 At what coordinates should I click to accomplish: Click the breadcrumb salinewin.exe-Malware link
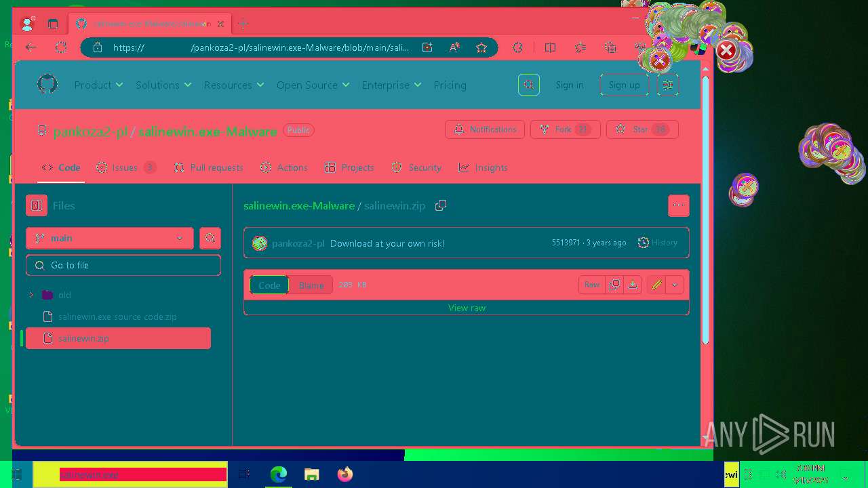pyautogui.click(x=299, y=205)
